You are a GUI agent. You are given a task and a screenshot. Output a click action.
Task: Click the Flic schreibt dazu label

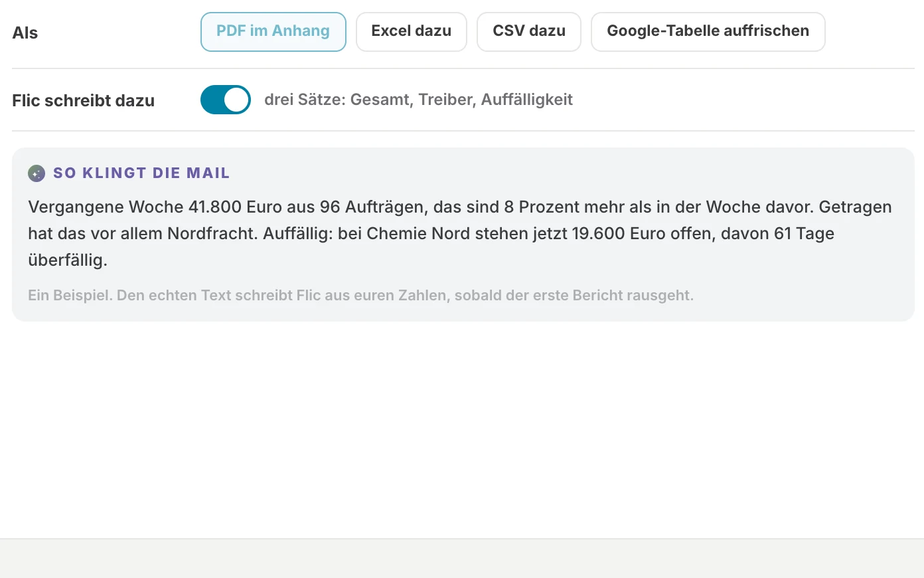tap(83, 100)
